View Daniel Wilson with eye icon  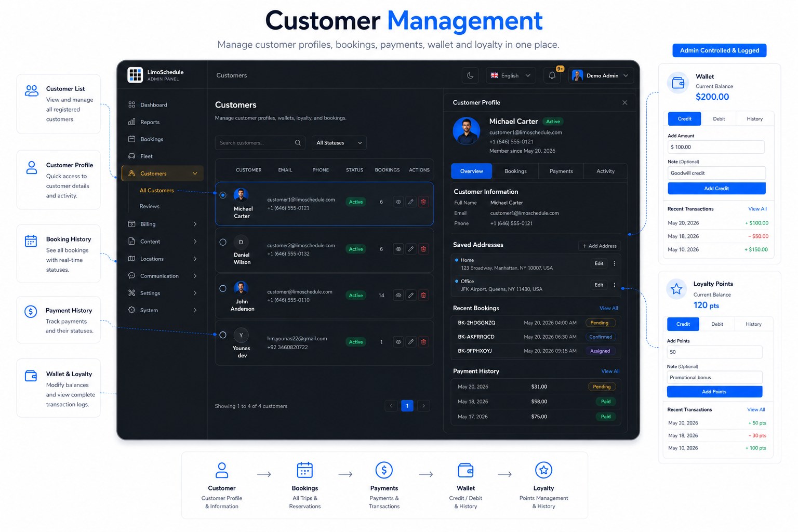point(398,249)
